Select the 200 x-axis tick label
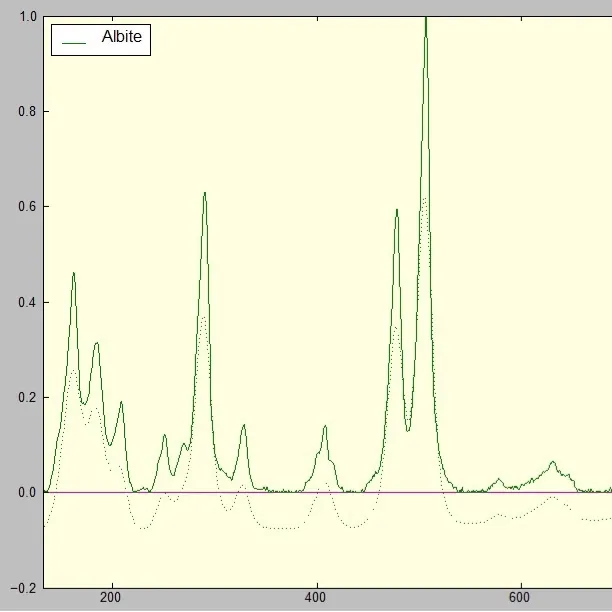 click(110, 598)
